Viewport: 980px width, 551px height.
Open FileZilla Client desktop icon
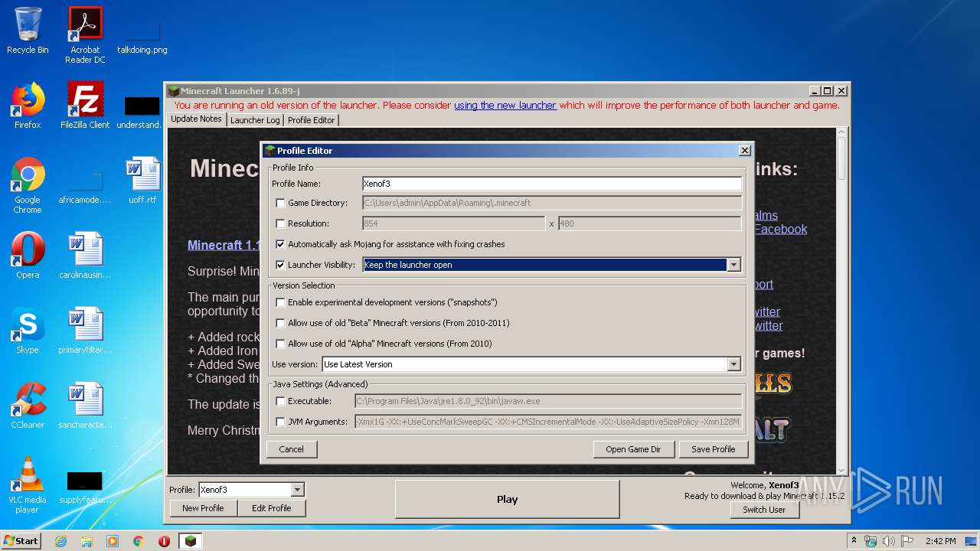[85, 106]
